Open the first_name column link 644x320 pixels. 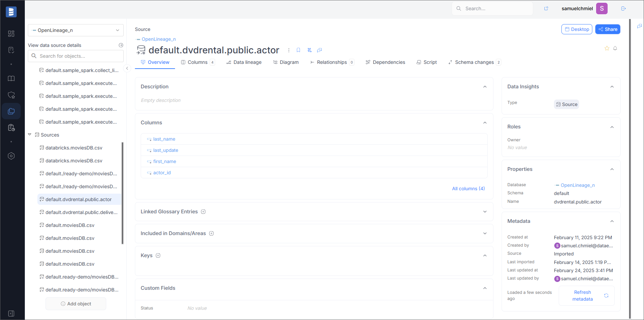click(164, 161)
